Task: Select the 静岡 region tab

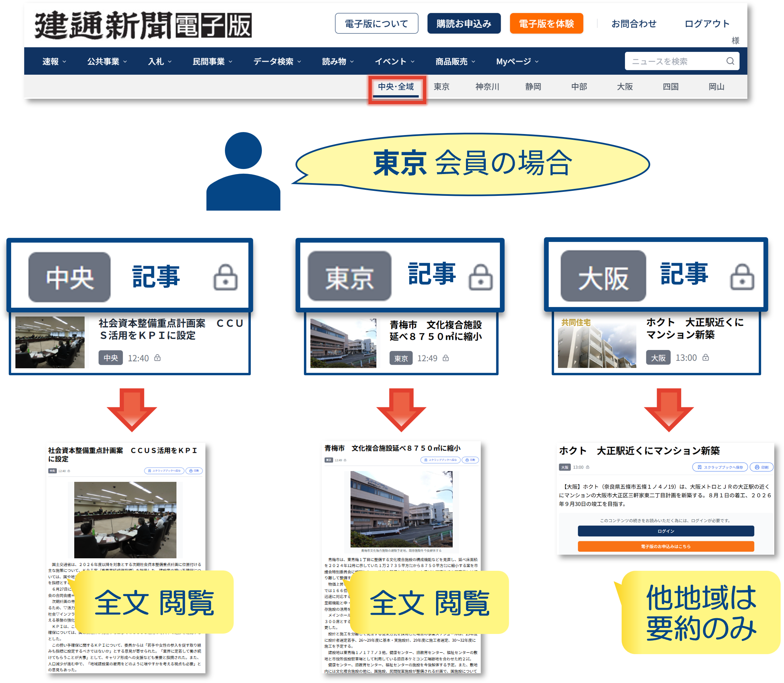Action: coord(533,87)
